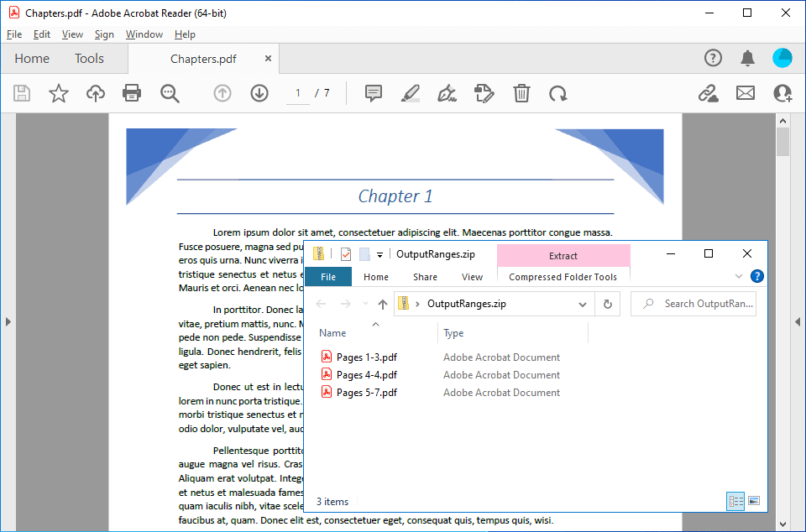
Task: Go to next page with down arrow
Action: tap(259, 93)
